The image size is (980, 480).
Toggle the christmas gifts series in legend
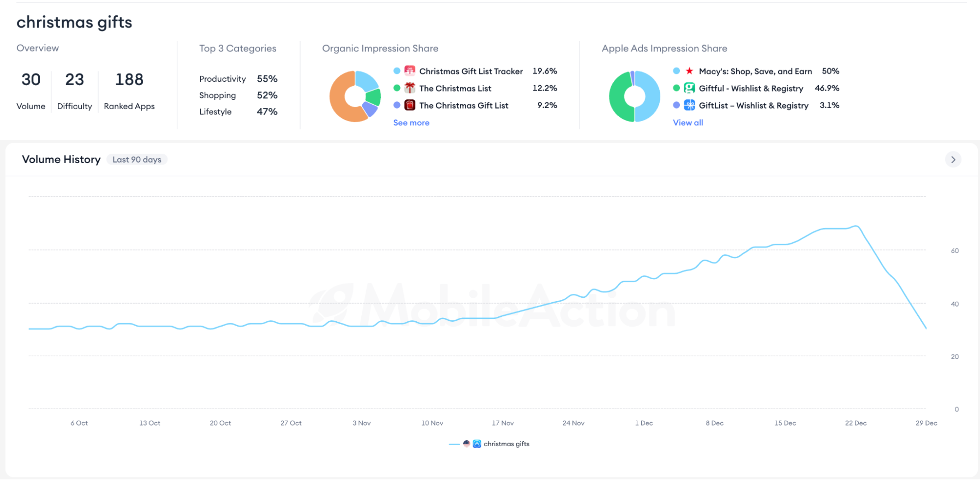(506, 444)
